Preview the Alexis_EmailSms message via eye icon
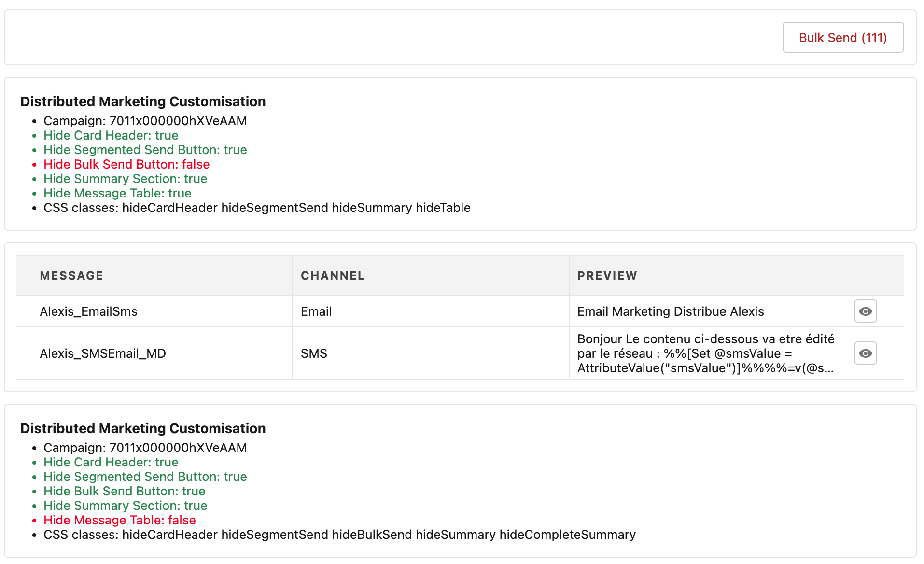The width and height of the screenshot is (924, 564). pyautogui.click(x=865, y=311)
